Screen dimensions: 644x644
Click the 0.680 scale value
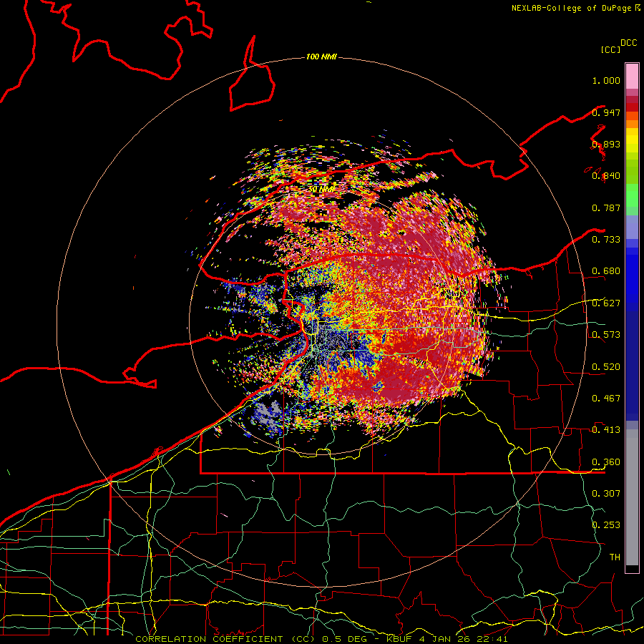pos(606,271)
